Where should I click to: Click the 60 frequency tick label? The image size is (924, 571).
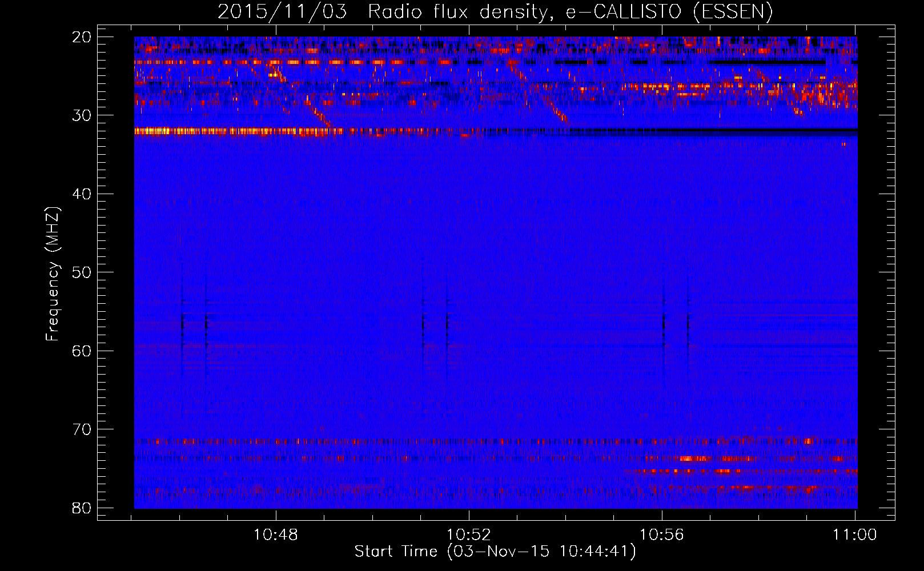pos(83,351)
